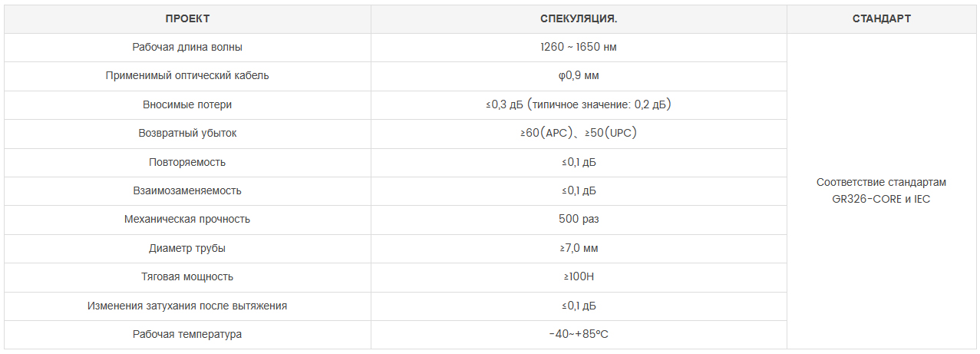Select the ≤0,3 дБ typical value cell

tap(579, 104)
